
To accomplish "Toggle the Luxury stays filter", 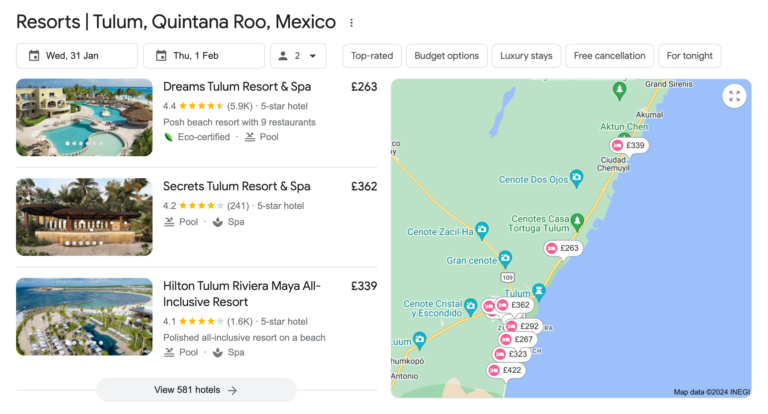I will [x=526, y=56].
